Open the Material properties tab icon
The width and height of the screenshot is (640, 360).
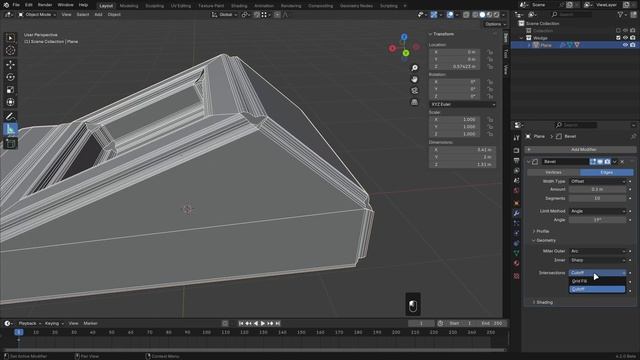(x=516, y=263)
